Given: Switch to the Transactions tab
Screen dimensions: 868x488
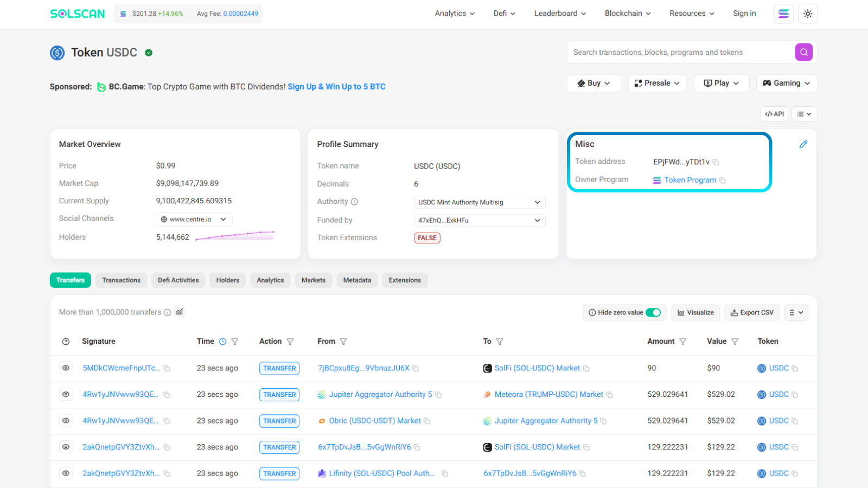Looking at the screenshot, I should (122, 280).
